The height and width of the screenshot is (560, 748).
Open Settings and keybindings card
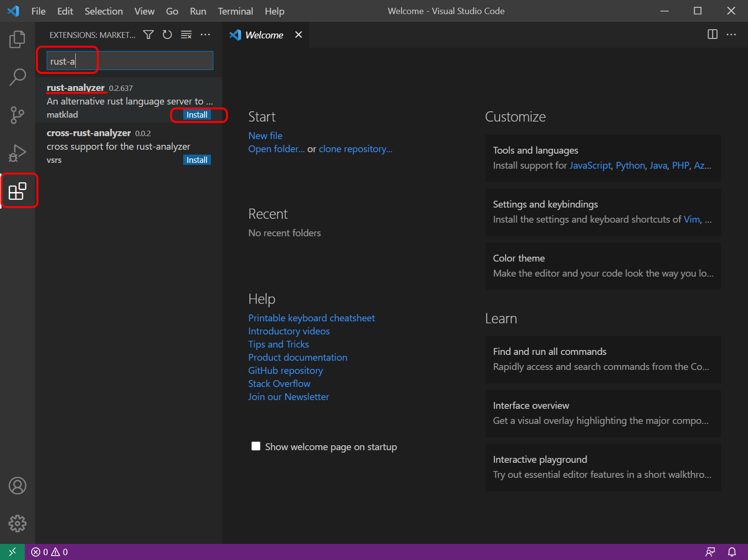[x=603, y=212]
